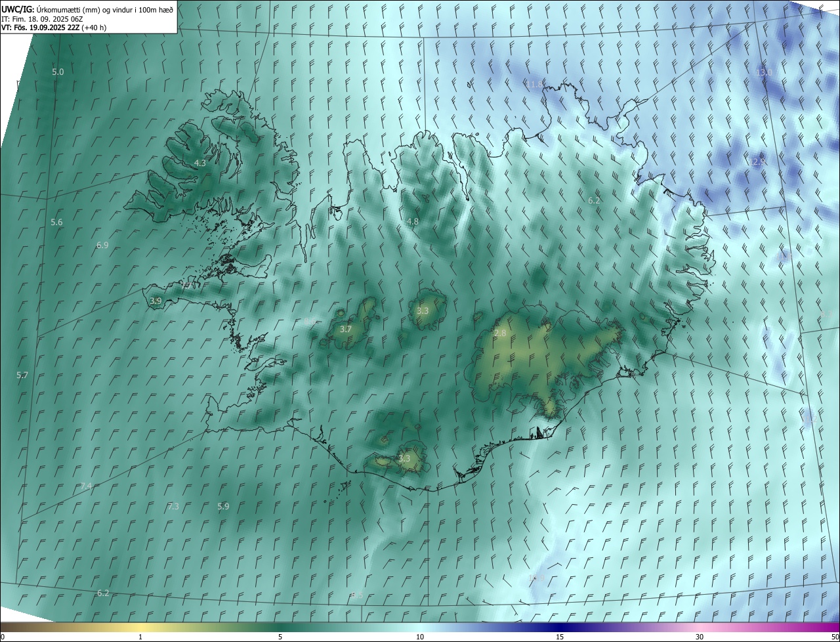Click the colour scale tick label 1
Image resolution: width=840 pixels, height=642 pixels.
click(140, 637)
